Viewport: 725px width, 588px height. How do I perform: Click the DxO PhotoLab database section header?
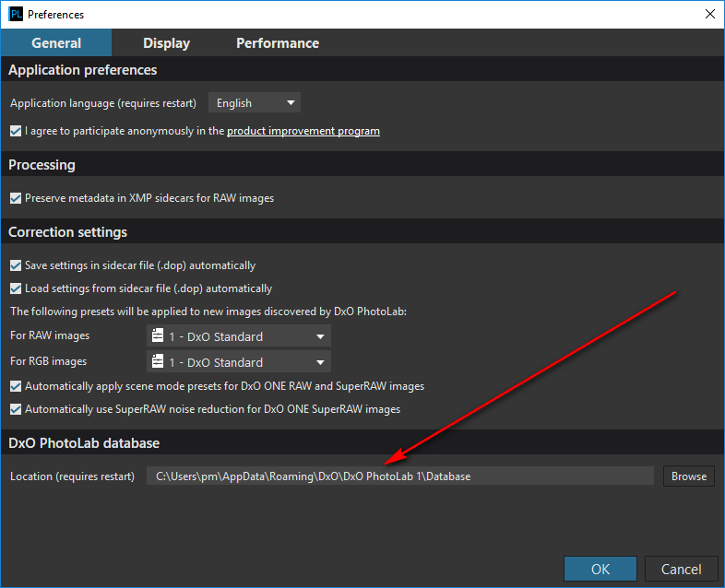84,443
